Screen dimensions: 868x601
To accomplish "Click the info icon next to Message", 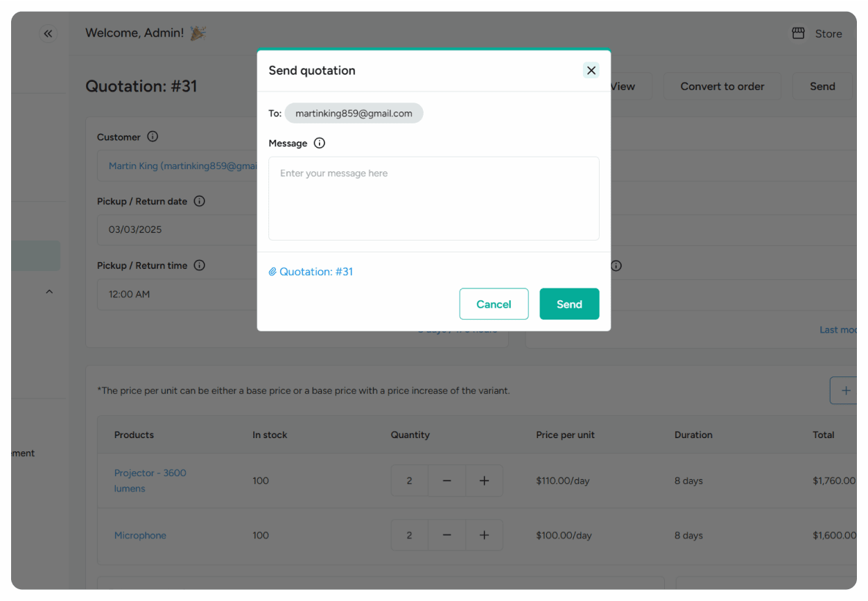I will 320,143.
